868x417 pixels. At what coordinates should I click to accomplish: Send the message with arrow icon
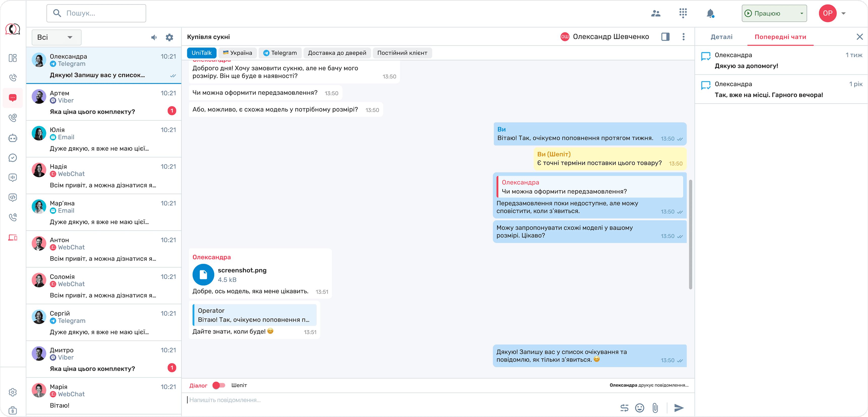679,408
